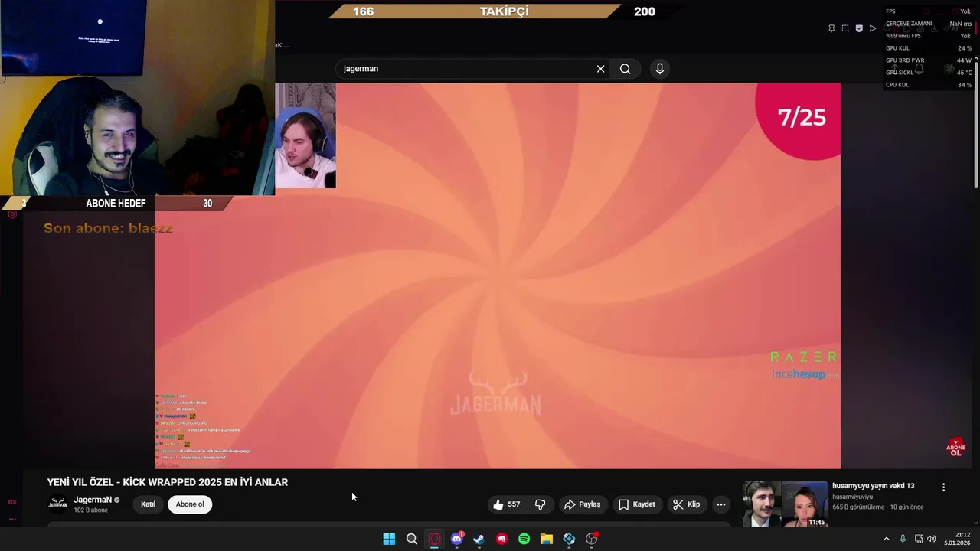
Task: Like the video with thumbs up
Action: [x=498, y=504]
